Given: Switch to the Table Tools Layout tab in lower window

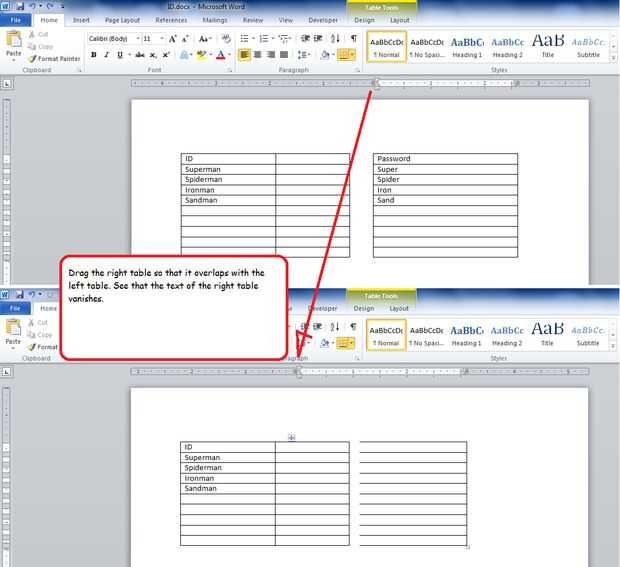Looking at the screenshot, I should pos(399,308).
